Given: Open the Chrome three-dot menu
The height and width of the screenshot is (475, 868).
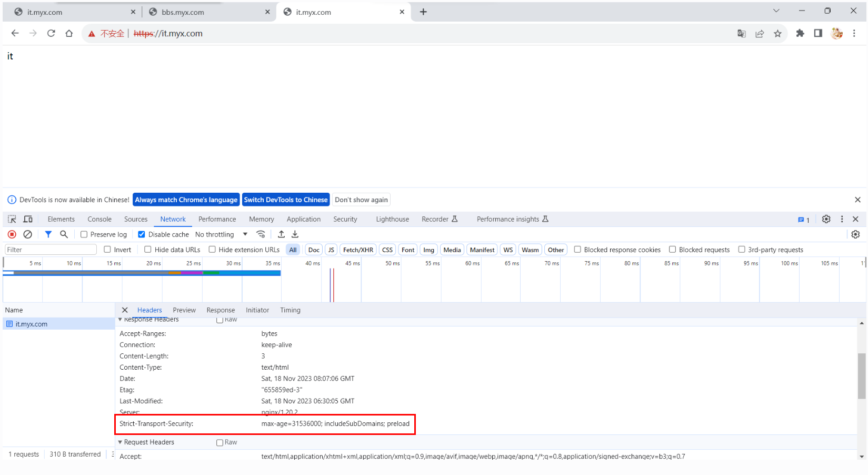Looking at the screenshot, I should point(854,33).
